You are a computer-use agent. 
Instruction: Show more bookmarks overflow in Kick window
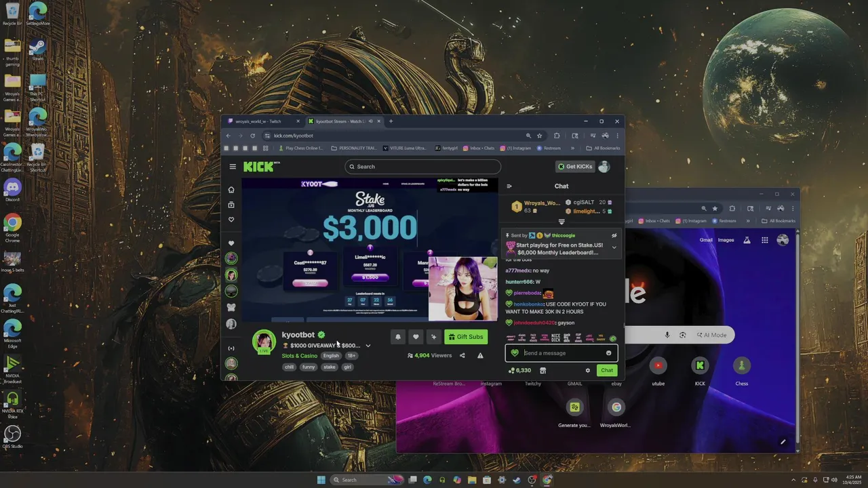(572, 148)
